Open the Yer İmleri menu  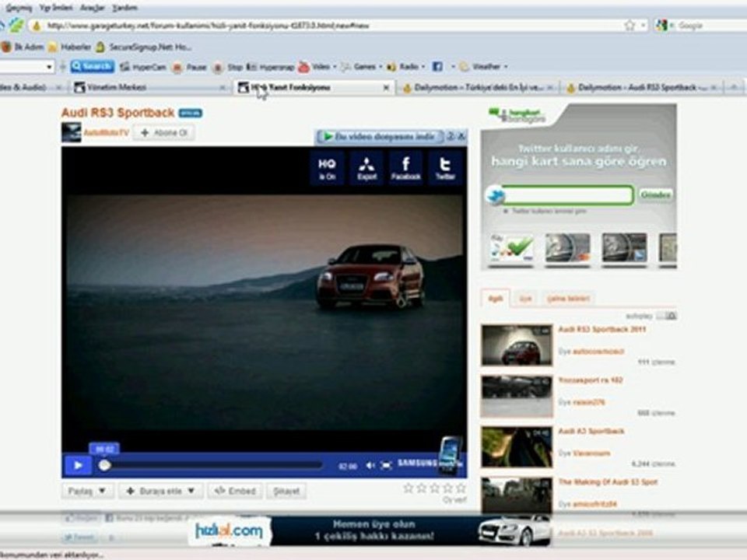click(x=56, y=8)
